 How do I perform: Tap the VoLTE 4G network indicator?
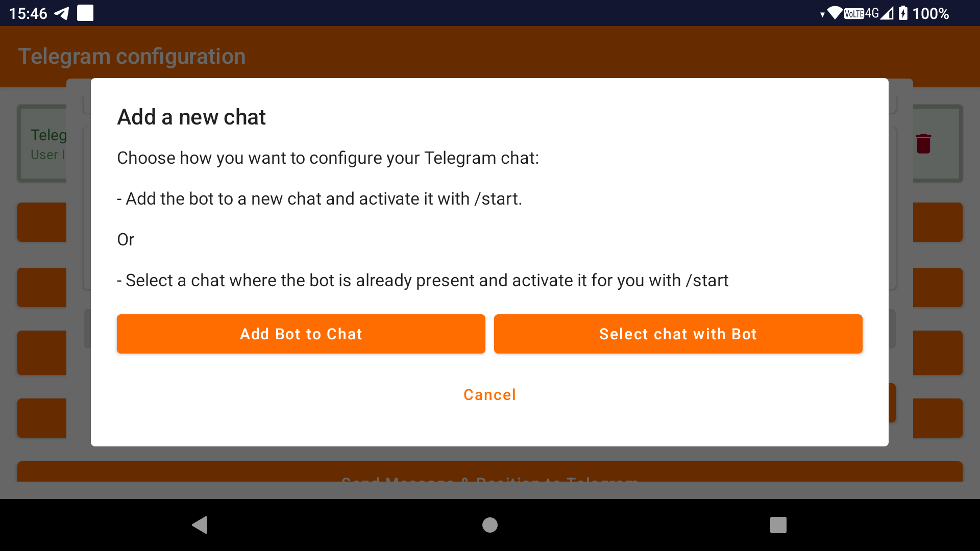[862, 13]
